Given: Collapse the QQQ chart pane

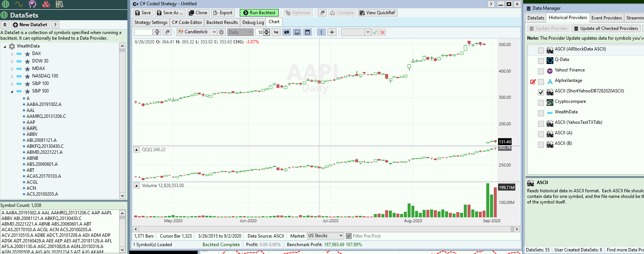Looking at the screenshot, I should coord(137,150).
